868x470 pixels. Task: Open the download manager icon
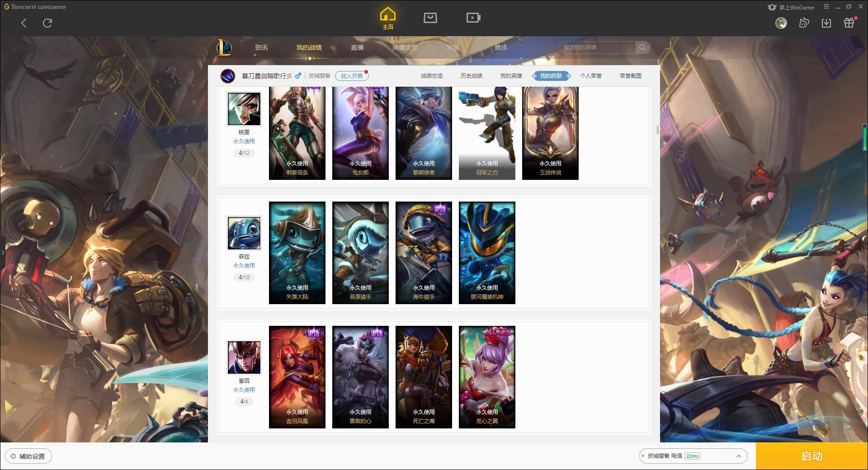pyautogui.click(x=826, y=23)
